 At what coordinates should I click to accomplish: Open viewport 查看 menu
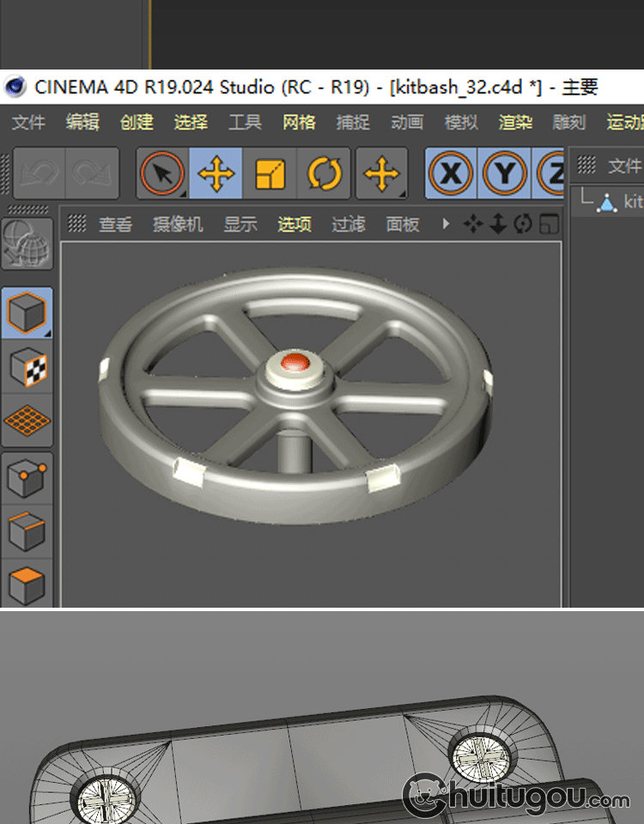tap(116, 224)
